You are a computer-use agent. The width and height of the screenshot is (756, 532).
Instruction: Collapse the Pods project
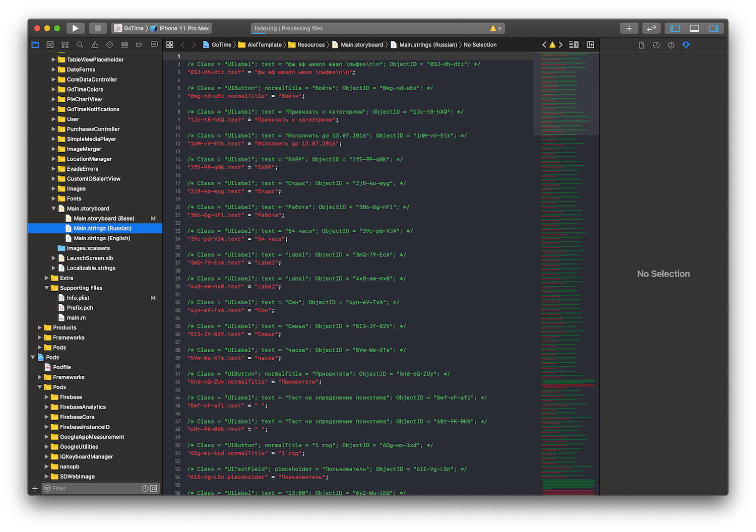[x=33, y=357]
